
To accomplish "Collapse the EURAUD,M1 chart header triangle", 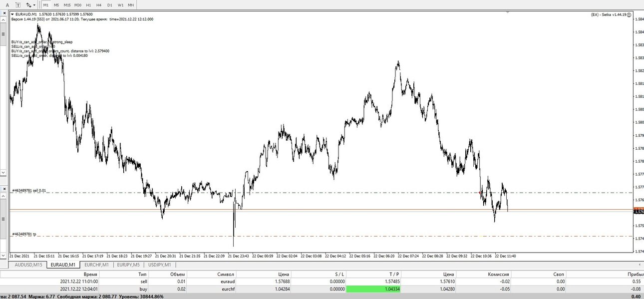I will click(x=13, y=14).
